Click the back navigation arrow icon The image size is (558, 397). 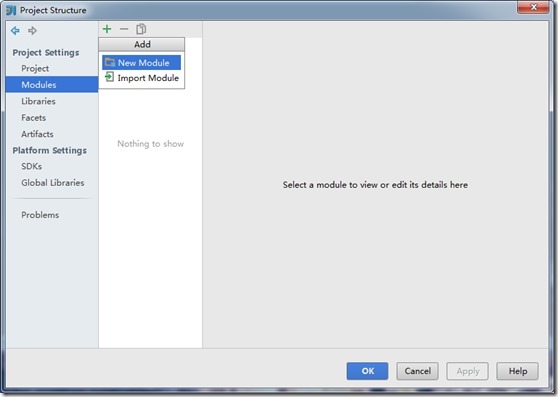[15, 31]
